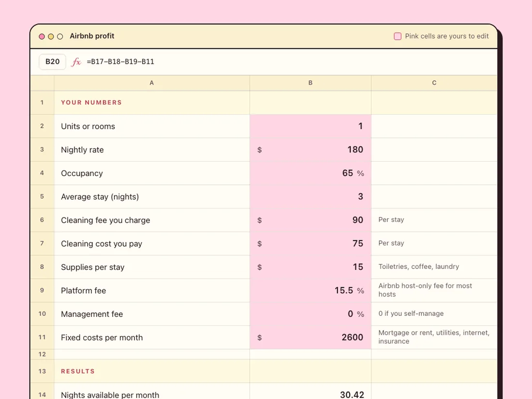Select the B20 cell reference box
This screenshot has width=532, height=399.
click(53, 62)
